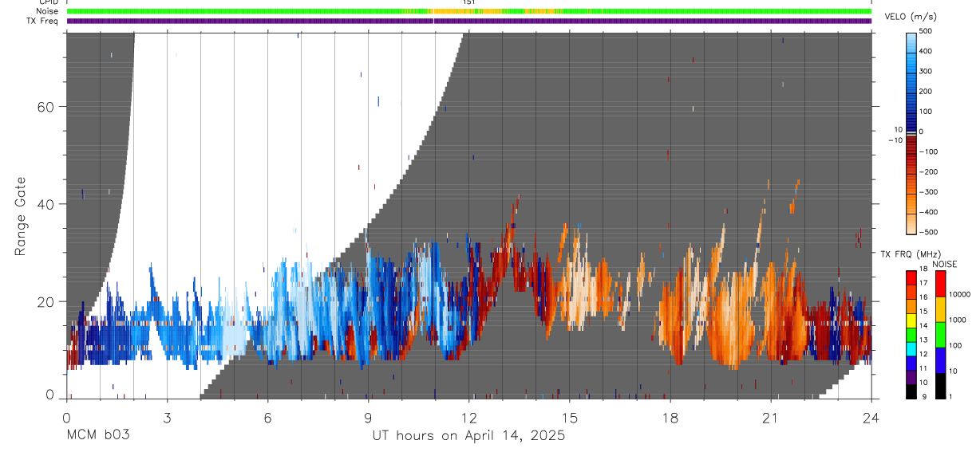Screen dimensions: 980x452
Task: Click the 'Noise' row label at top
Action: [47, 11]
